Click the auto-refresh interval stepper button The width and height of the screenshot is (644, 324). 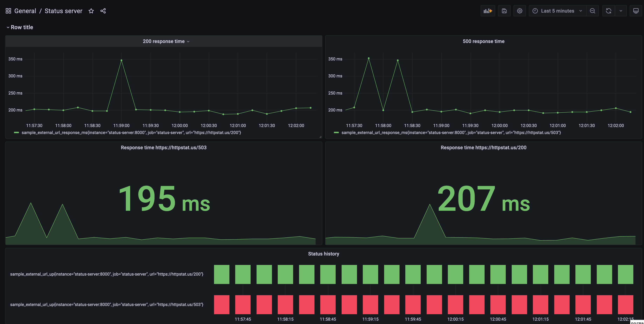tap(621, 10)
